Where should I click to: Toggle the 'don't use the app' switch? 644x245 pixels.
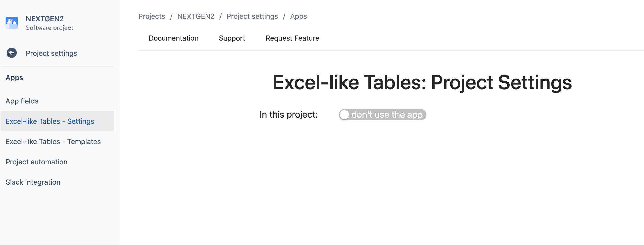pyautogui.click(x=382, y=115)
